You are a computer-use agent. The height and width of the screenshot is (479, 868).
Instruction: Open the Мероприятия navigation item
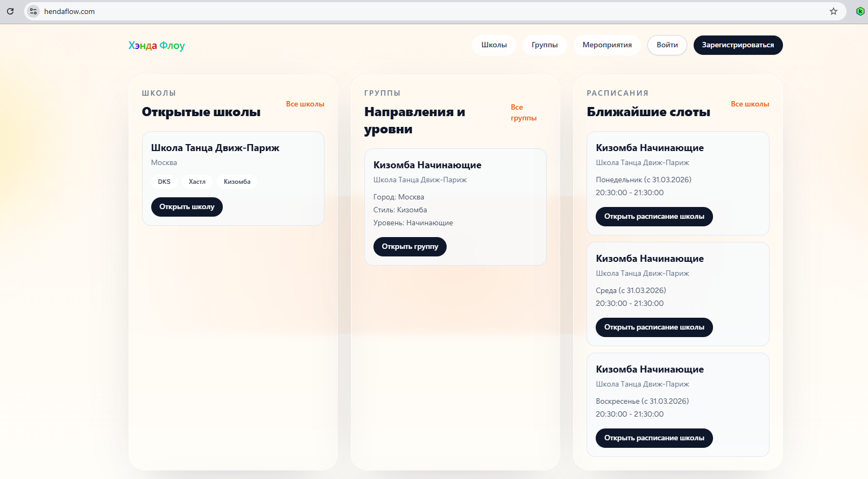[x=607, y=45]
